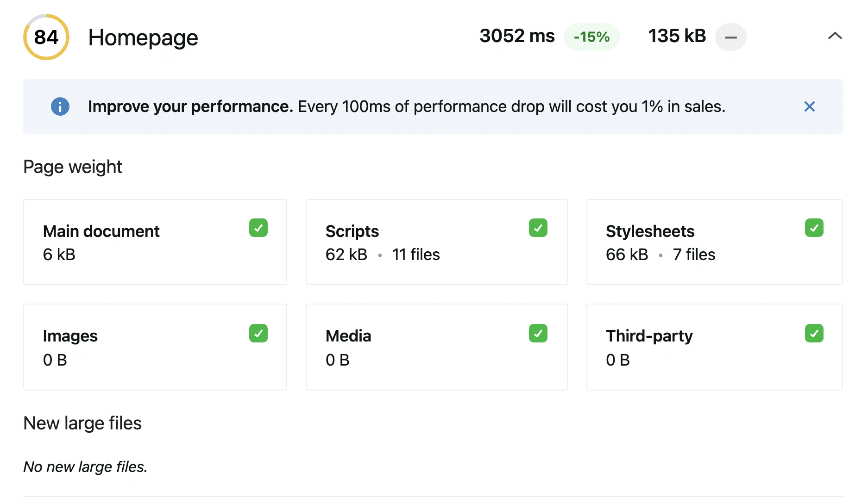Open the Scripts card title
This screenshot has height=497, width=868.
(352, 231)
